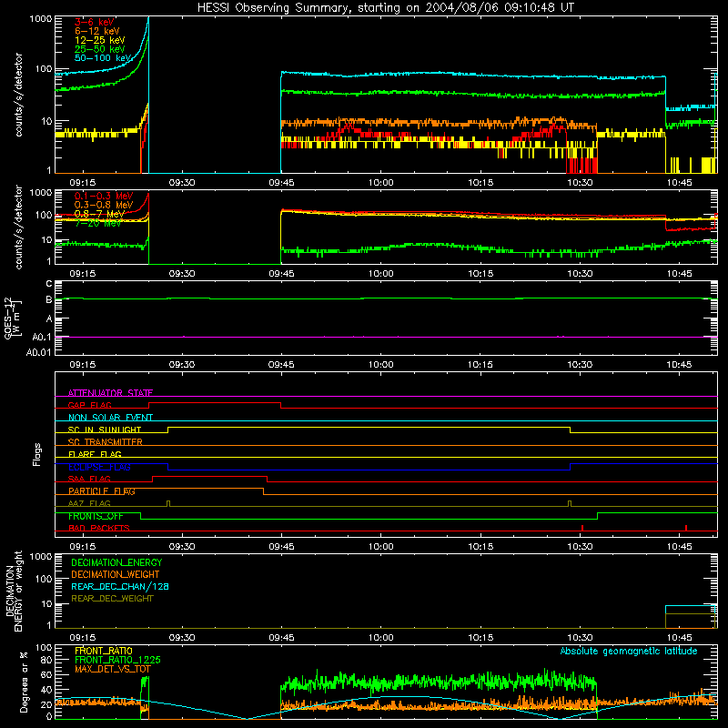Image resolution: width=728 pixels, height=728 pixels.
Task: Select the PARTICLE_FLAG label
Action: [102, 491]
